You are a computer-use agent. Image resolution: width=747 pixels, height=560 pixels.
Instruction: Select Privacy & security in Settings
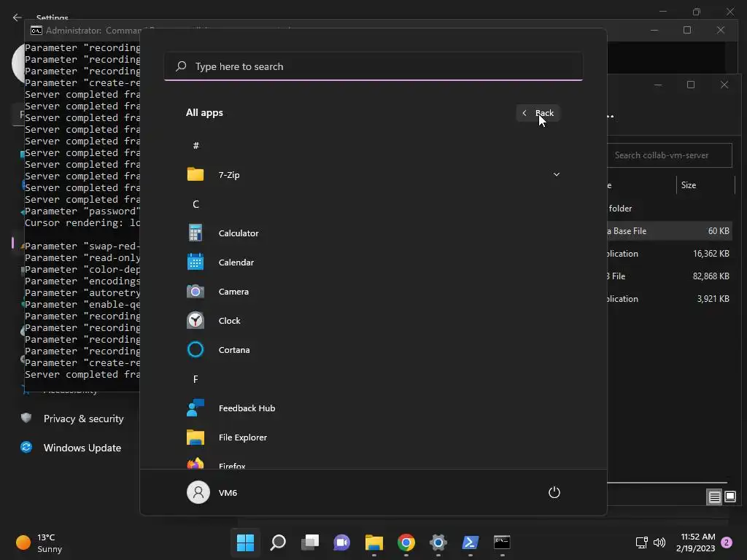72,419
